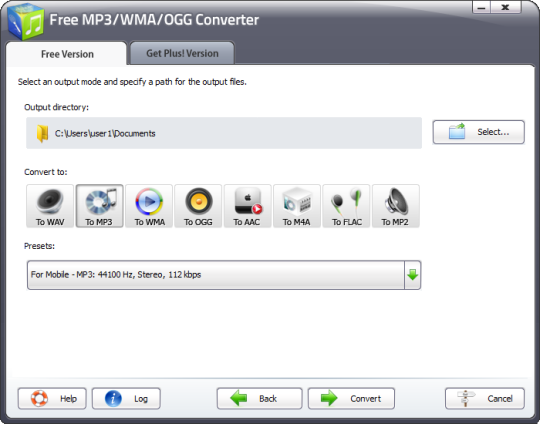The width and height of the screenshot is (540, 424).
Task: Click the Select... output folder button
Action: 479,132
